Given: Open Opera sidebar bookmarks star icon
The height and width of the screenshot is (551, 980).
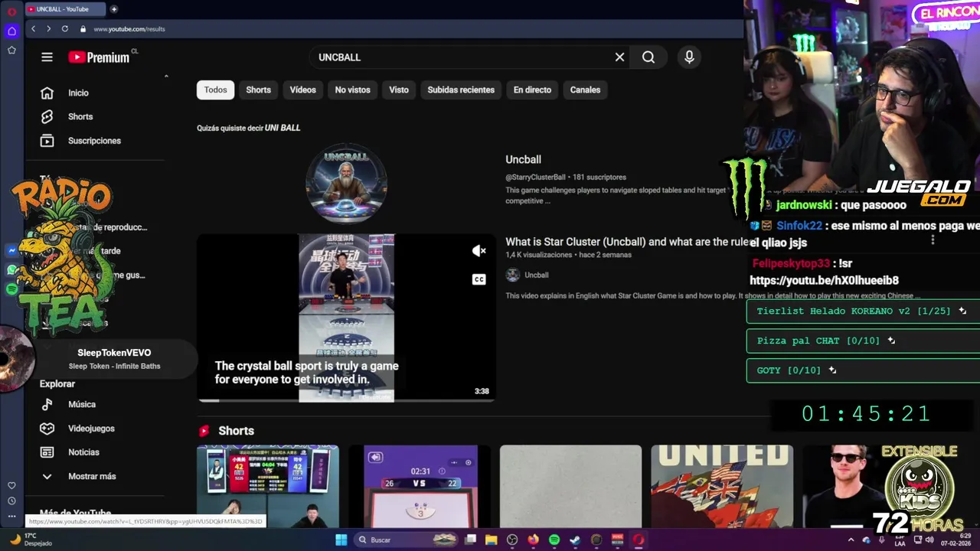Looking at the screenshot, I should 11,50.
